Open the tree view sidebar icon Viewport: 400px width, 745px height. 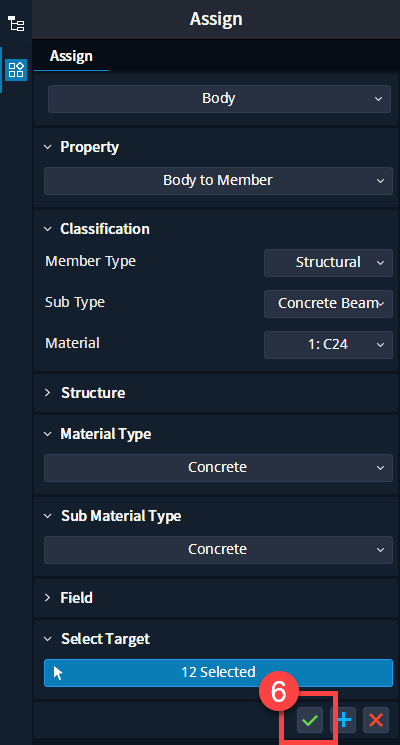click(16, 23)
